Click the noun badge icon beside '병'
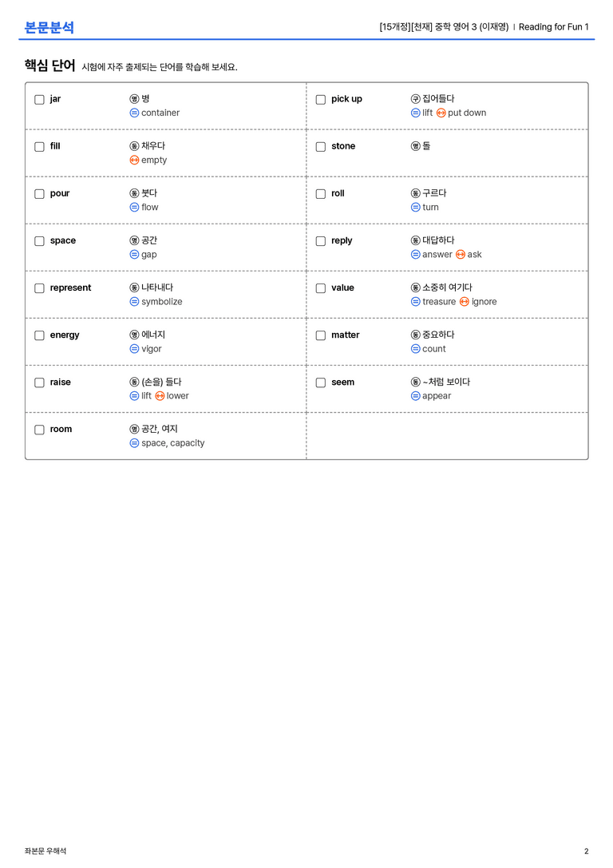The width and height of the screenshot is (613, 868). [134, 99]
